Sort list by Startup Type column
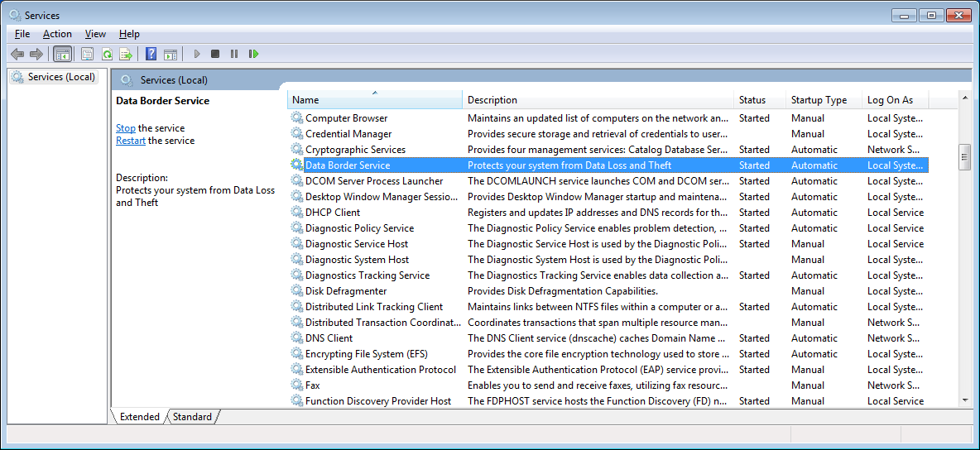The height and width of the screenshot is (450, 980). (x=819, y=100)
